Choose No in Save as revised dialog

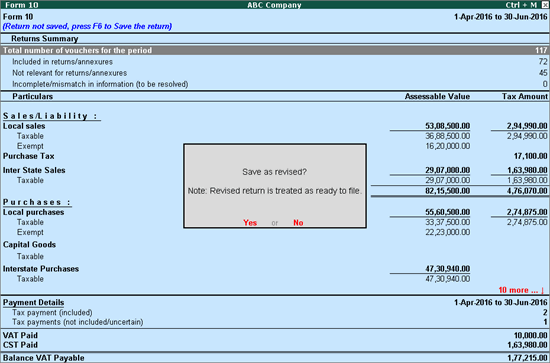pyautogui.click(x=298, y=223)
